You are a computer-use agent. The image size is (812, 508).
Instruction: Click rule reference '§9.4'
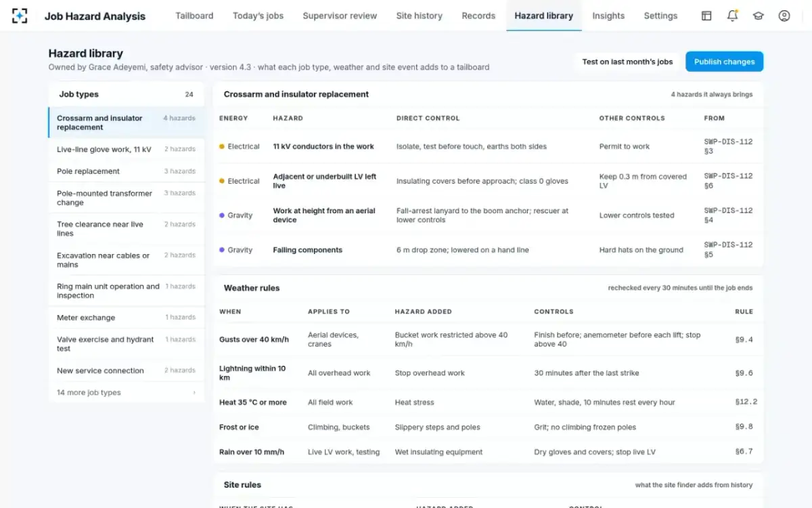pos(744,339)
